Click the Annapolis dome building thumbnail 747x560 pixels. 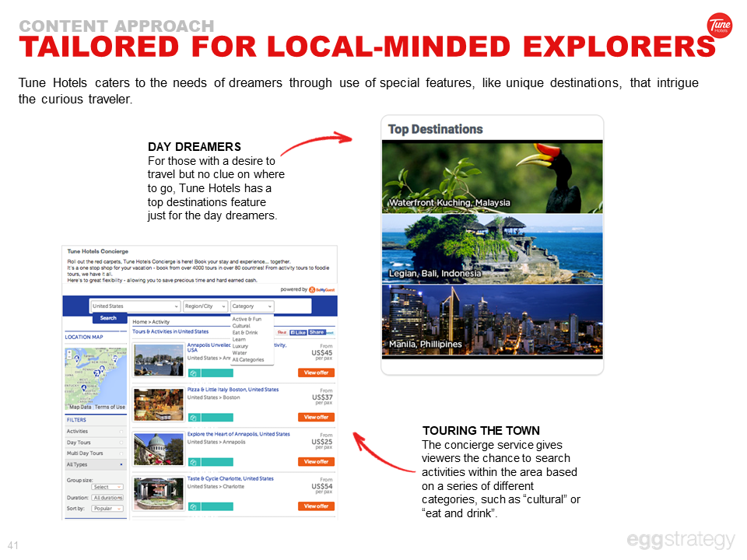[x=158, y=450]
